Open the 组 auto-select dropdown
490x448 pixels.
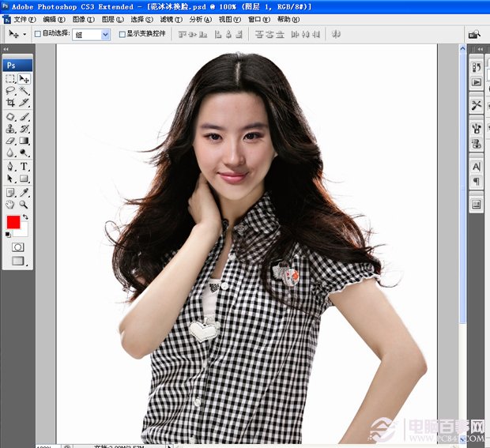point(91,34)
